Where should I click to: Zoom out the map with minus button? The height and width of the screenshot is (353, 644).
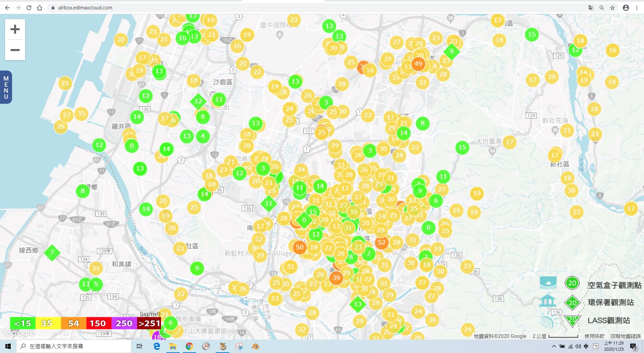tap(15, 50)
